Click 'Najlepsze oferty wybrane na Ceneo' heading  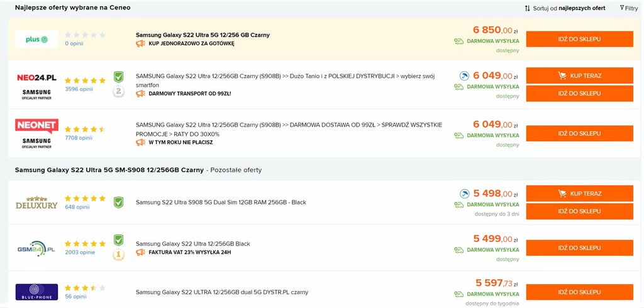(73, 8)
